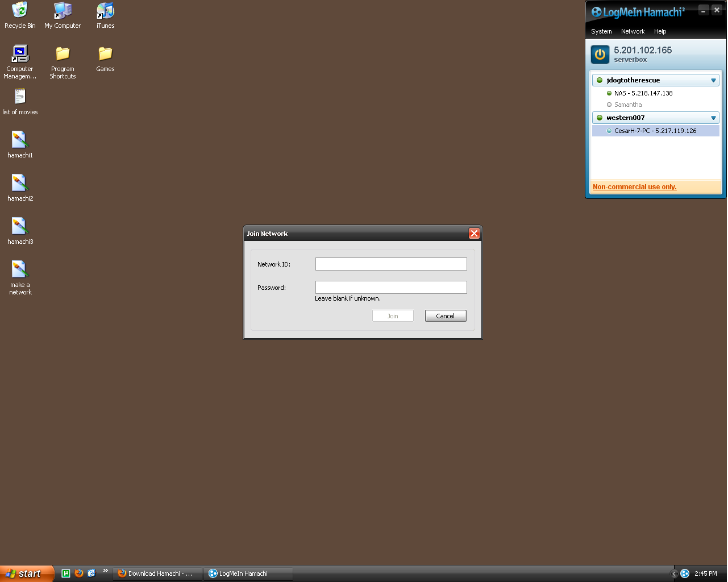Click the Non-commercial use only link
This screenshot has height=582, width=728.
634,187
